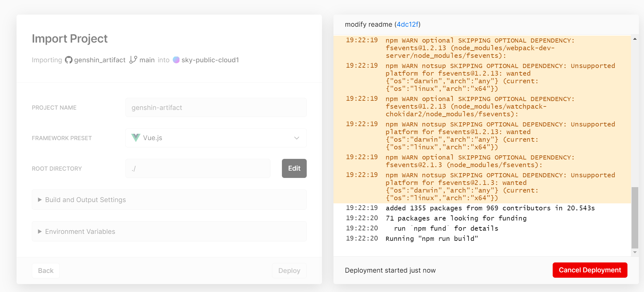Click the build log scrollbar thumb
644x292 pixels.
click(635, 218)
